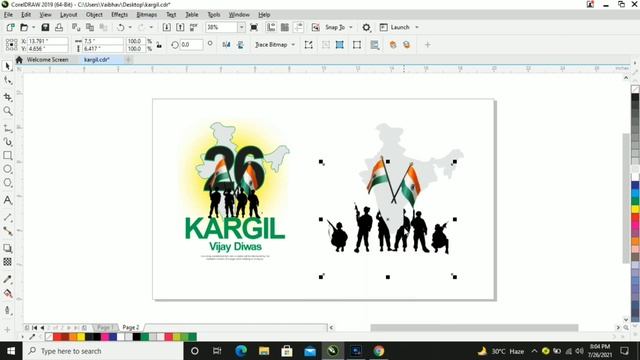
Task: Open the Bitmaps menu
Action: click(x=147, y=15)
